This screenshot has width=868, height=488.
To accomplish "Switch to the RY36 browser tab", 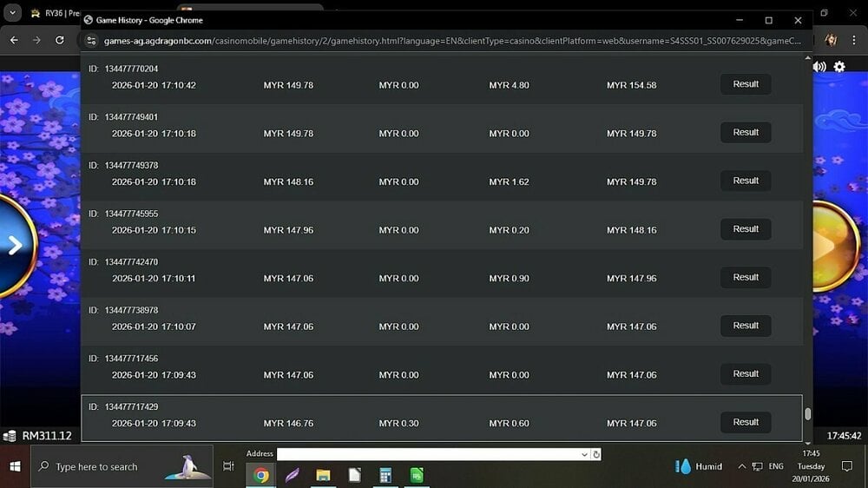I will (61, 14).
